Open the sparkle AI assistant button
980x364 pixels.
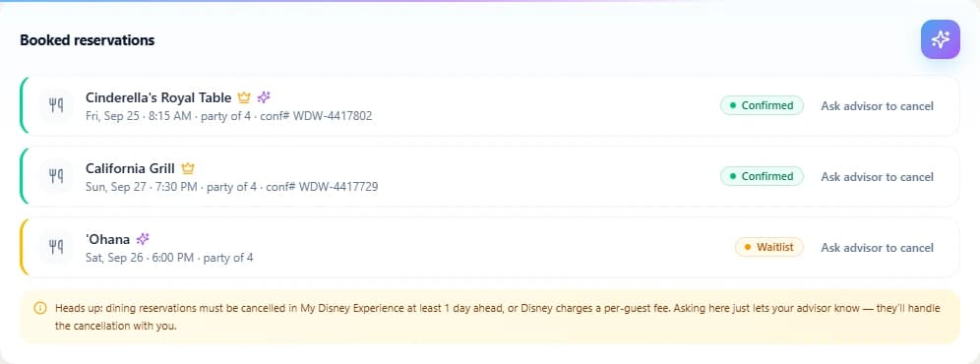(940, 39)
